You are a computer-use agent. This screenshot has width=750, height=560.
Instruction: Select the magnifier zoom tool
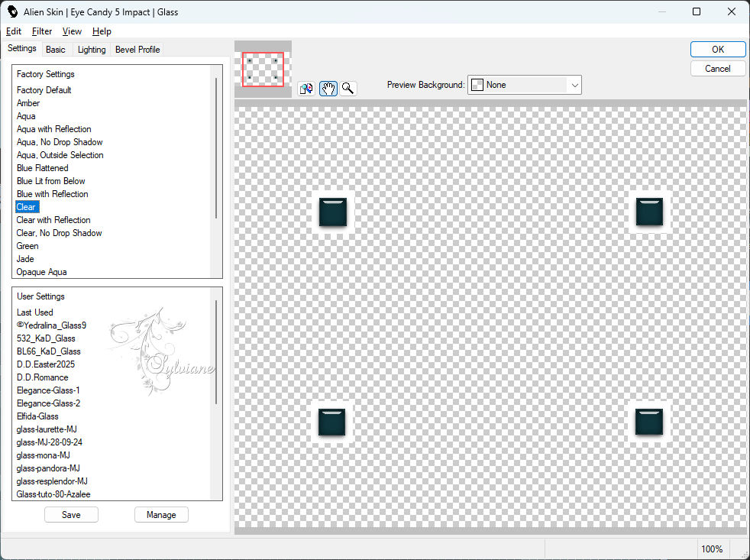click(x=348, y=89)
